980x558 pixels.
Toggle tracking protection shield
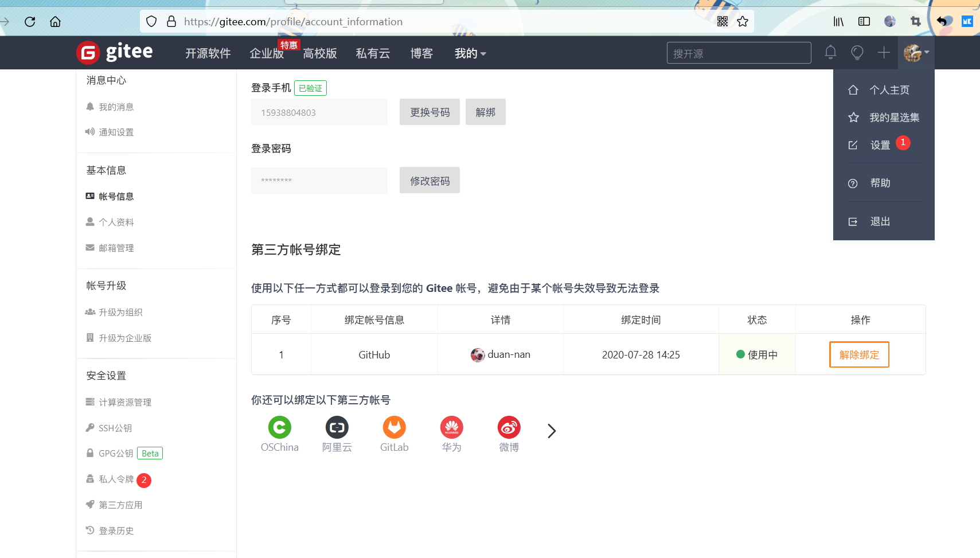coord(151,21)
